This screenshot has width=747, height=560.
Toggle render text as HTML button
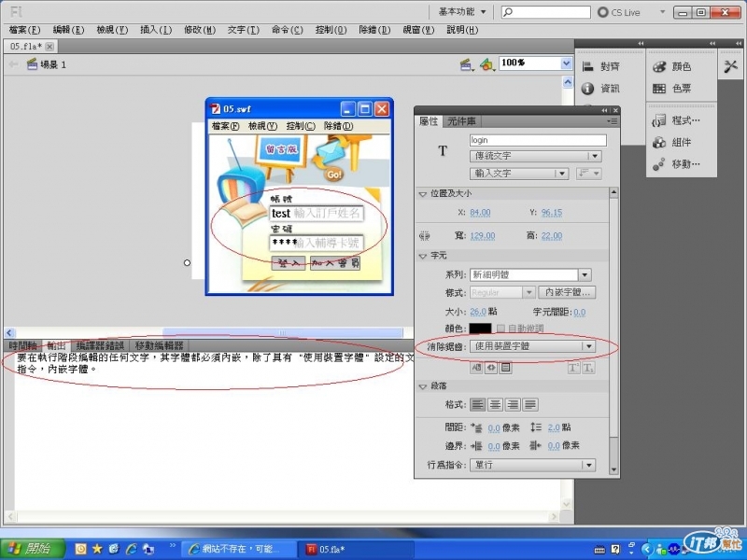[491, 368]
